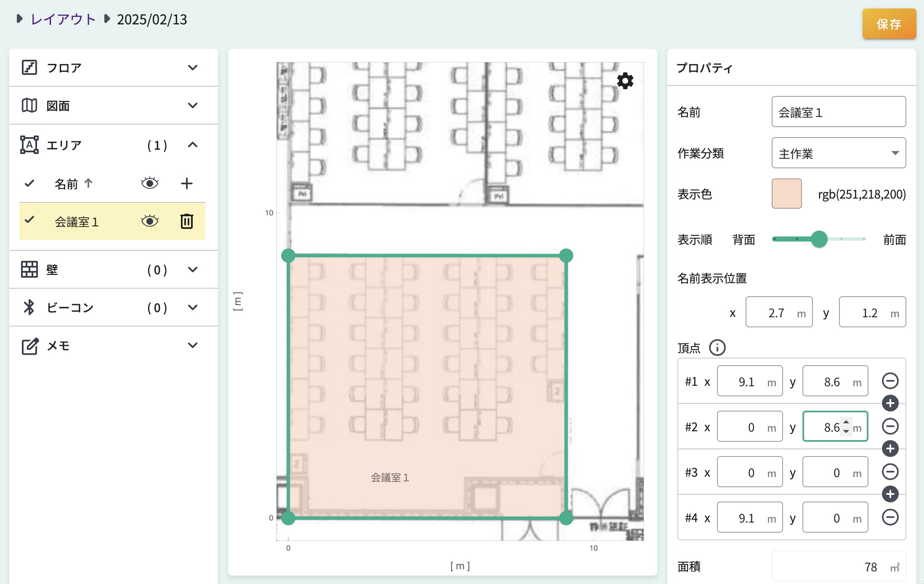Collapse the エリア section

click(193, 145)
